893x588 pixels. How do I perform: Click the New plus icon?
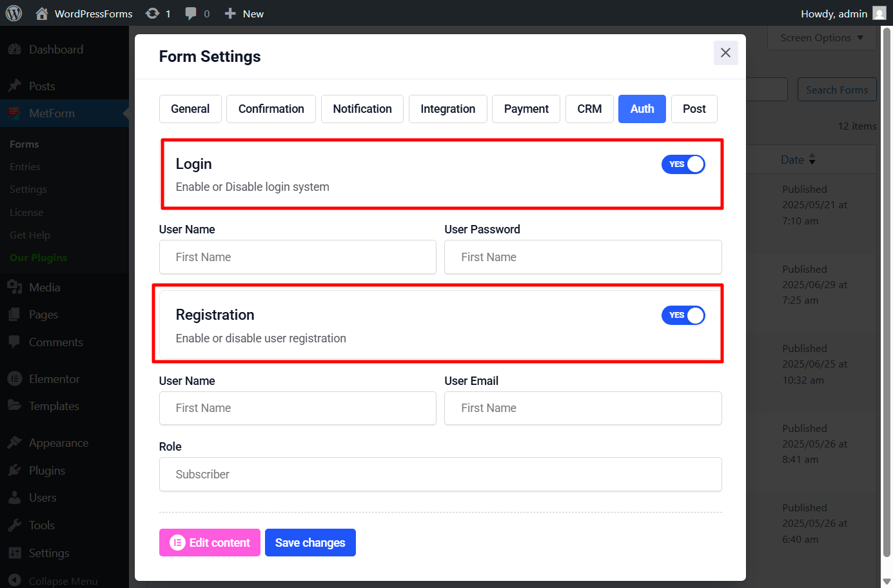tap(230, 14)
